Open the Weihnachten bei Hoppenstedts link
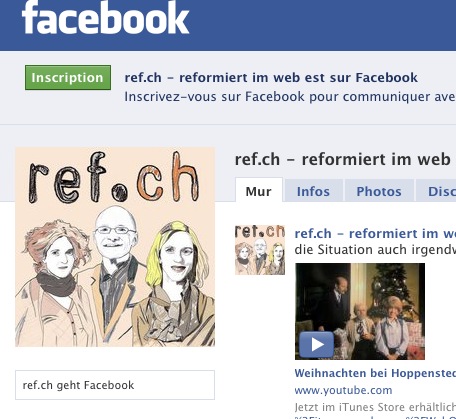Image resolution: width=456 pixels, height=419 pixels. point(375,373)
